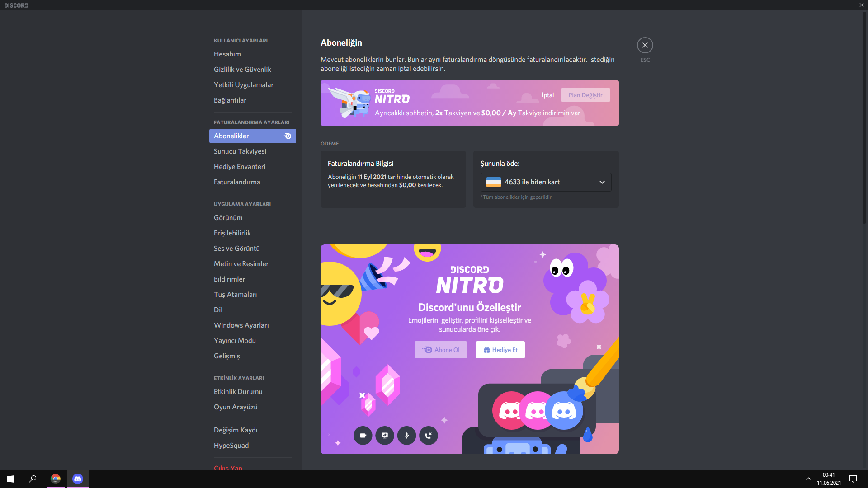Close settings with the ESC X button

(x=645, y=45)
